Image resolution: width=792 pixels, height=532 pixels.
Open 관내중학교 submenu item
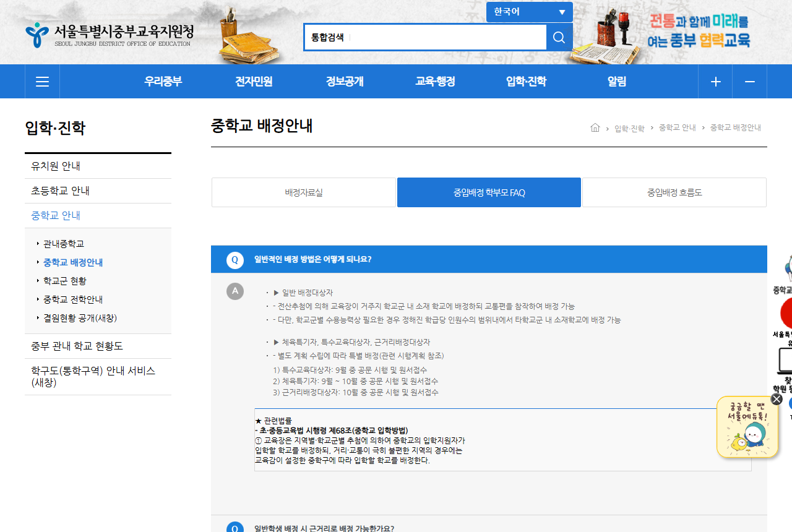coord(64,244)
